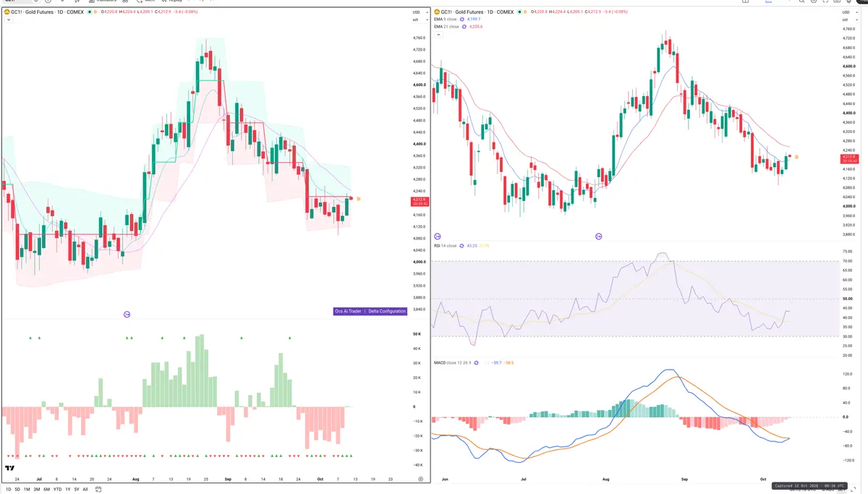Image resolution: width=868 pixels, height=494 pixels.
Task: Select the EMA 9 close legend label
Action: [445, 20]
